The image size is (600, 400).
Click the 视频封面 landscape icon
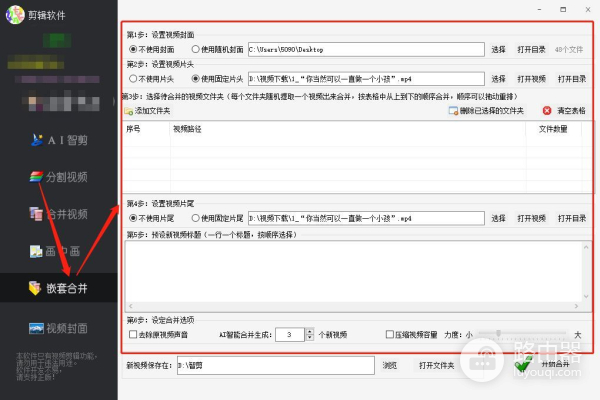click(36, 328)
